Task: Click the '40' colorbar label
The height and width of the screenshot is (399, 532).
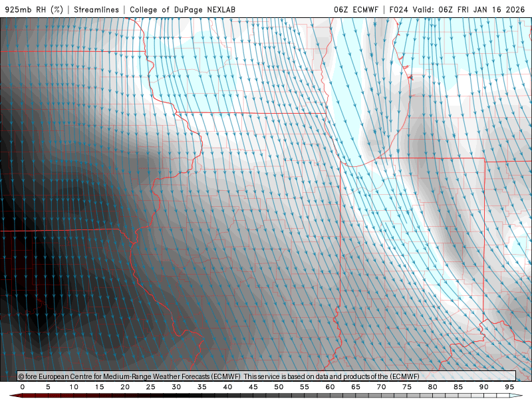Action: [227, 387]
